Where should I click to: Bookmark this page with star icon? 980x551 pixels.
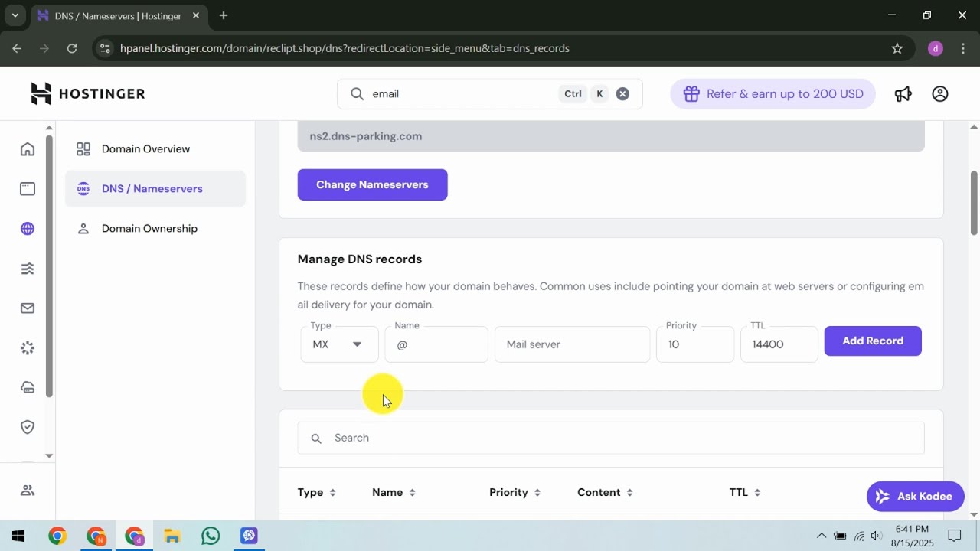pos(897,48)
